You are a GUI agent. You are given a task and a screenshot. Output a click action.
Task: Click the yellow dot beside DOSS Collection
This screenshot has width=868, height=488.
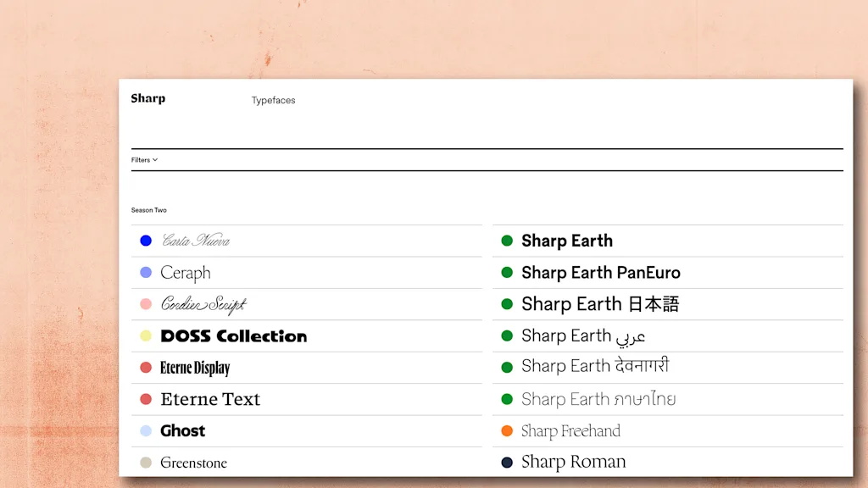146,336
